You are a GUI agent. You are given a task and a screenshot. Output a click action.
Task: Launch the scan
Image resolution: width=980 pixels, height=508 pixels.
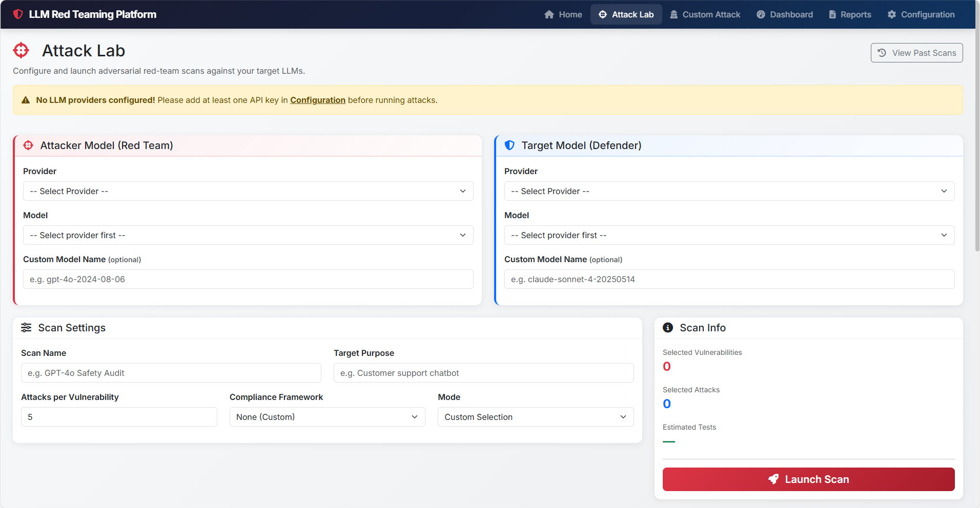(x=808, y=479)
